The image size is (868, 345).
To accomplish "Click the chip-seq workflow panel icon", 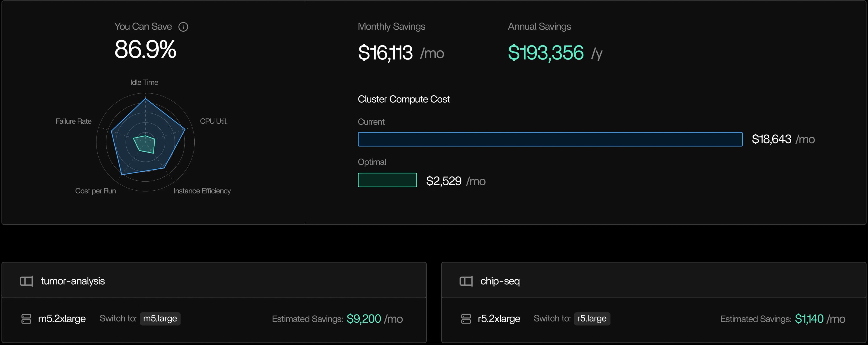I will pos(466,281).
